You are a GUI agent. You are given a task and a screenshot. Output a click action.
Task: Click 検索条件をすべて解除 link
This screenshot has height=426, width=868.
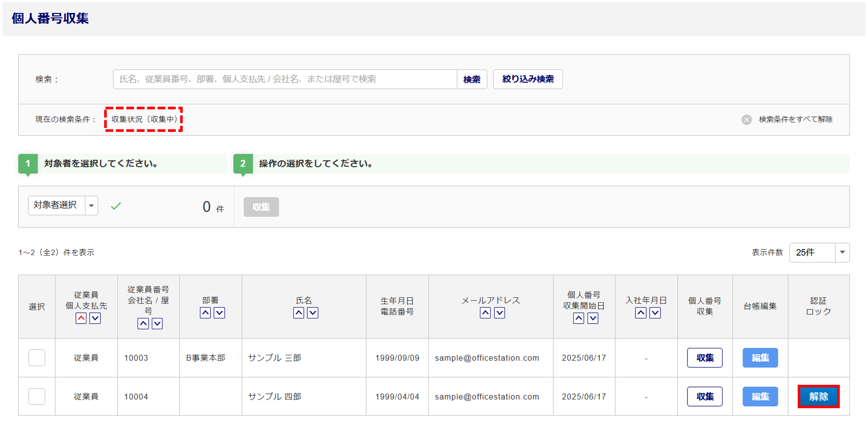click(796, 119)
